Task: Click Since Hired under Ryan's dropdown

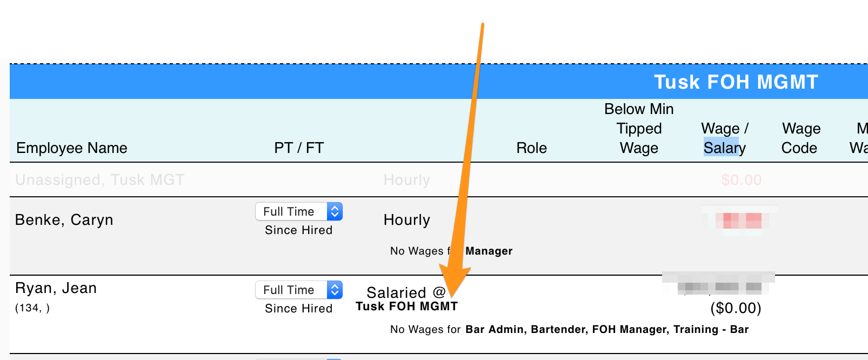Action: point(299,309)
